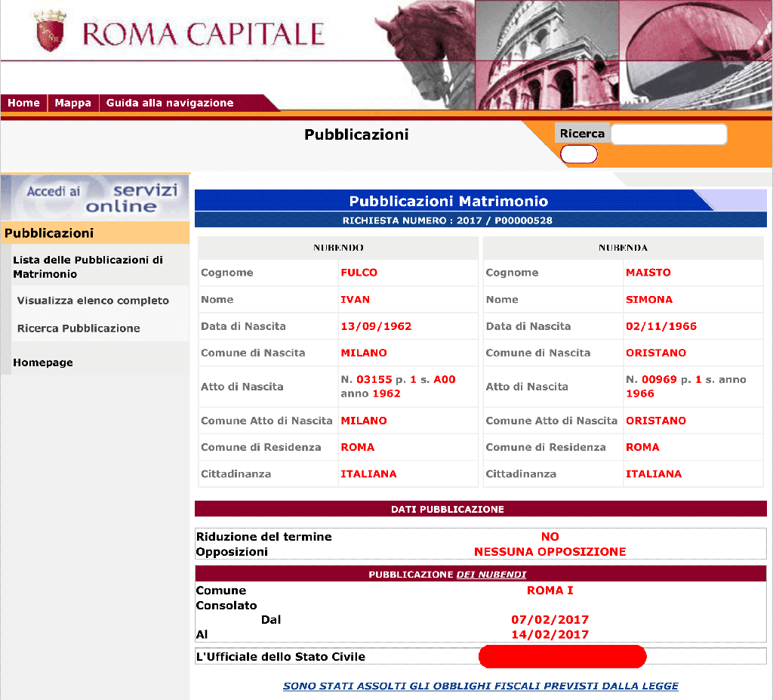Click the PUBBLICAZIONE DEI NUBENDI section header
Viewport: 773px width, 700px height.
click(481, 574)
